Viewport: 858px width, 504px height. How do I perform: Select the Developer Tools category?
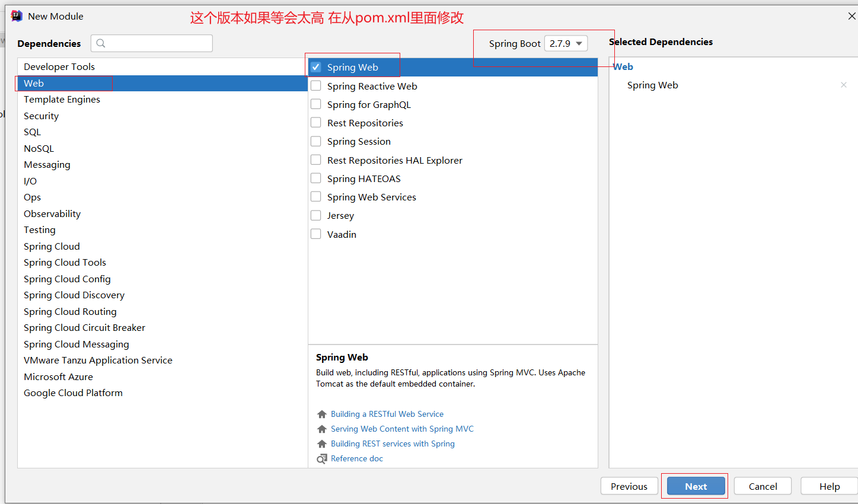coord(59,67)
